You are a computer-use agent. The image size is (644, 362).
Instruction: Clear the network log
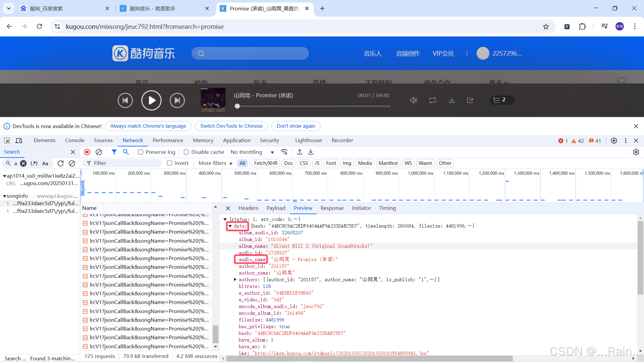(99, 152)
